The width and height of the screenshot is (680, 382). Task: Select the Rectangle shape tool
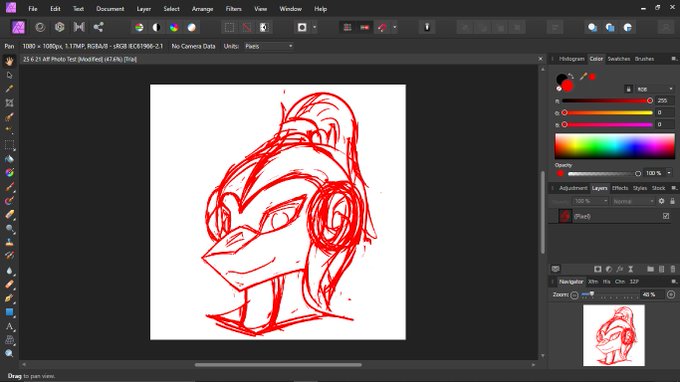click(9, 312)
